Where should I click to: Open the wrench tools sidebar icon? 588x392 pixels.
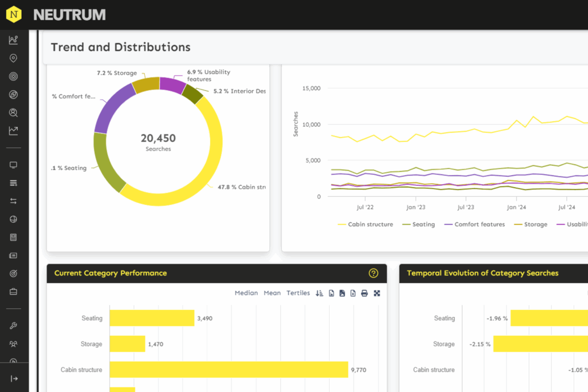pos(13,325)
